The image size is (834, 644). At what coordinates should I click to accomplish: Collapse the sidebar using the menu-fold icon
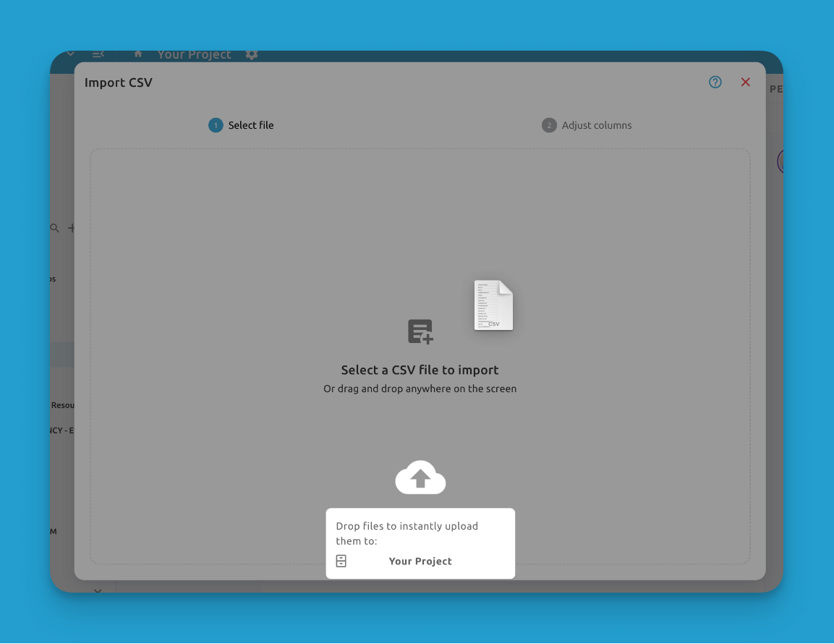click(98, 54)
